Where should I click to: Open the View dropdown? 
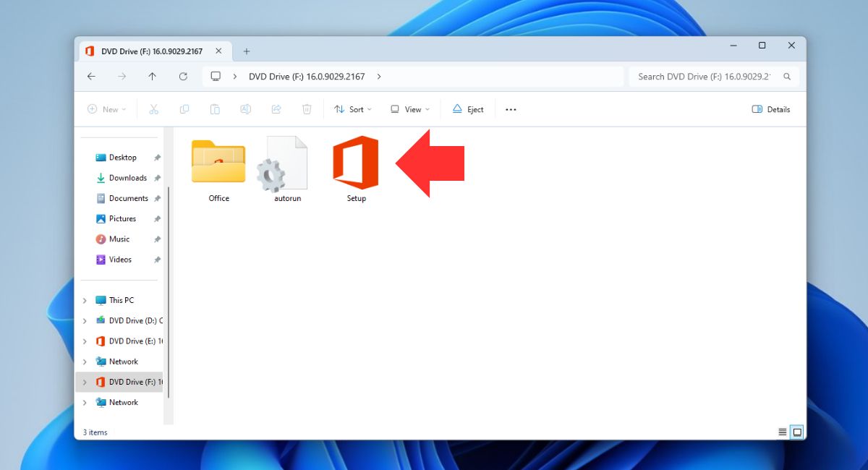(x=409, y=108)
